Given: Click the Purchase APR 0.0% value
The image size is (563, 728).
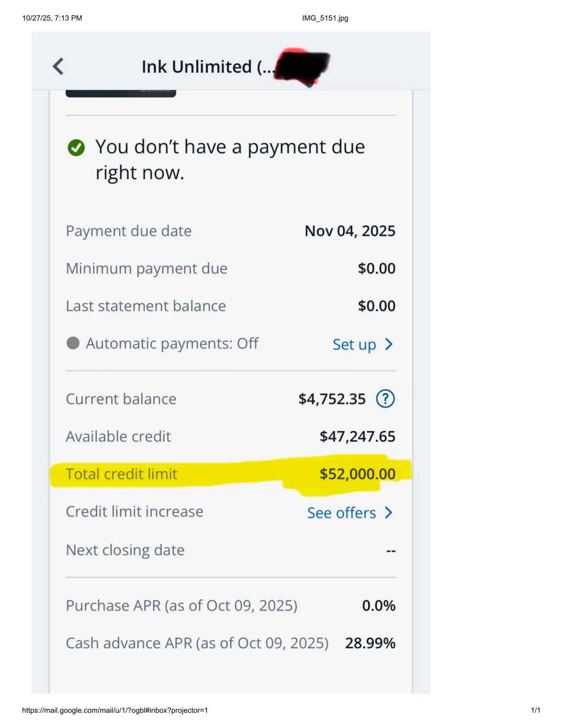Looking at the screenshot, I should pos(379,605).
